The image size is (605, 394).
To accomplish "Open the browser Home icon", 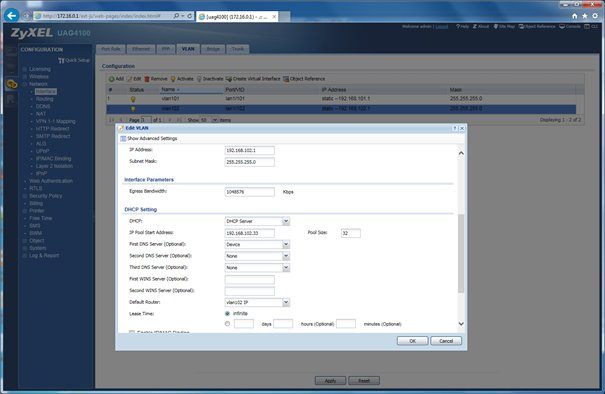I will pos(575,16).
